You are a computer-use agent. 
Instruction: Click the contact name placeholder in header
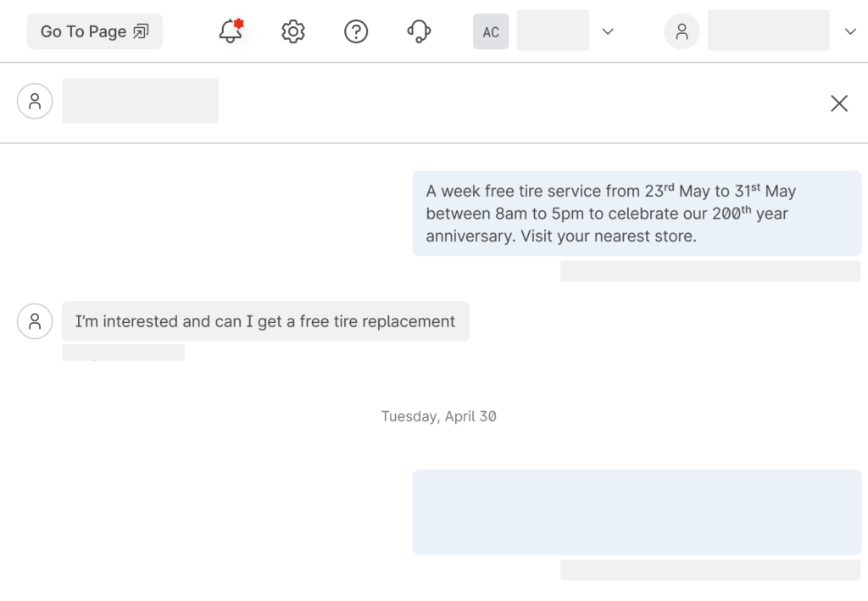140,101
